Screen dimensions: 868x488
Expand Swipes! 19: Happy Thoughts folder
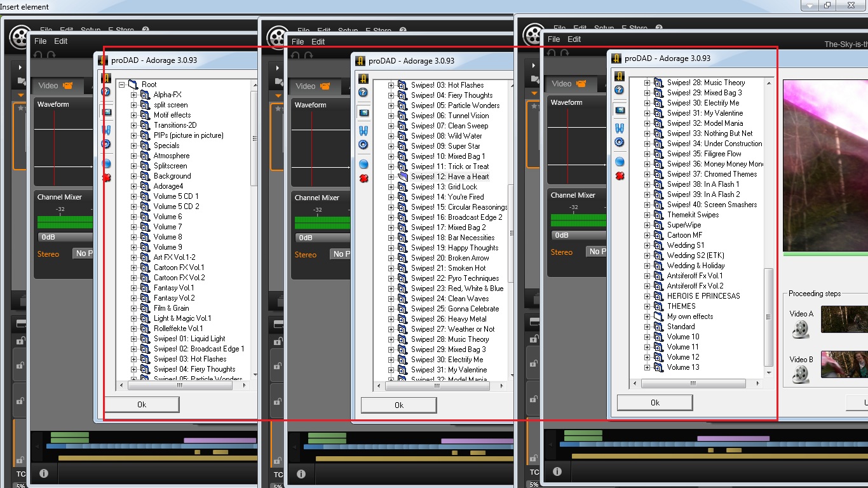(x=391, y=248)
